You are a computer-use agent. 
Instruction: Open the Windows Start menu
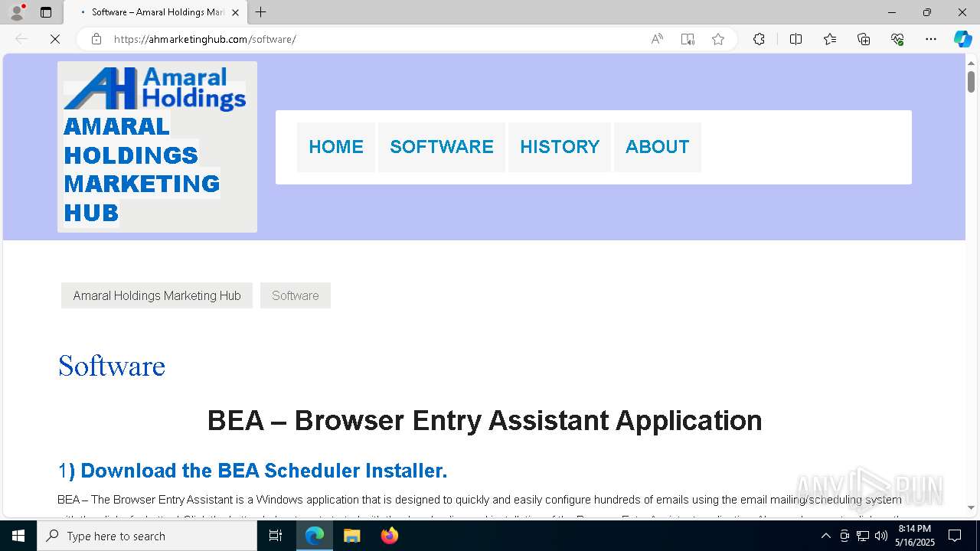click(x=18, y=536)
